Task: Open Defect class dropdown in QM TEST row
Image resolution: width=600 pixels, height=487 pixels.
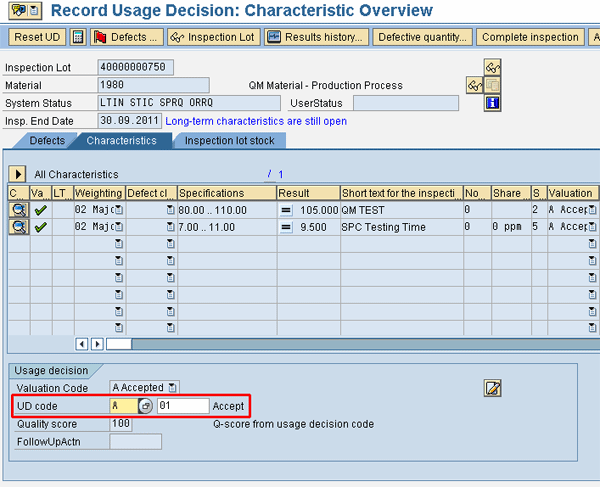Action: click(x=171, y=210)
